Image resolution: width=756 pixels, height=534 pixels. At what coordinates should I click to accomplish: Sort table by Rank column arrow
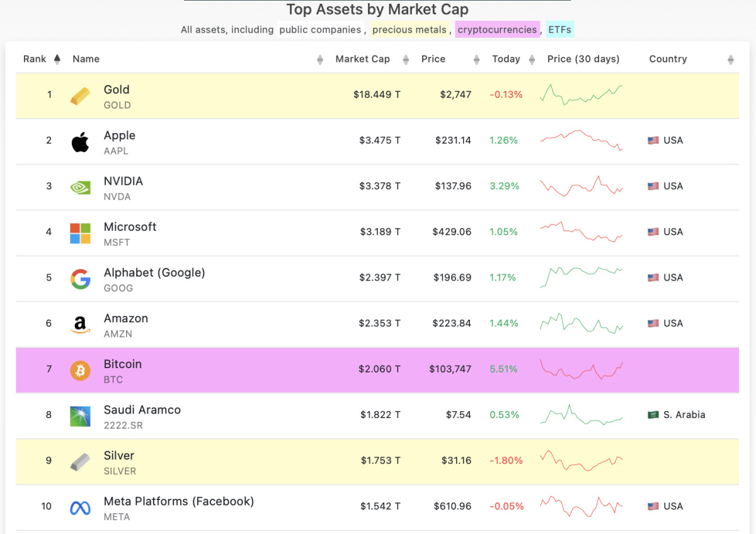coord(57,59)
